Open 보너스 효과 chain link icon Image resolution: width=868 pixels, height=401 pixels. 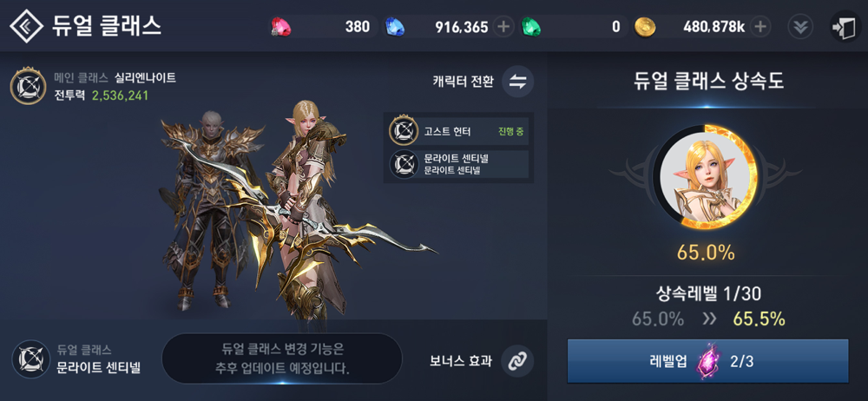click(517, 360)
